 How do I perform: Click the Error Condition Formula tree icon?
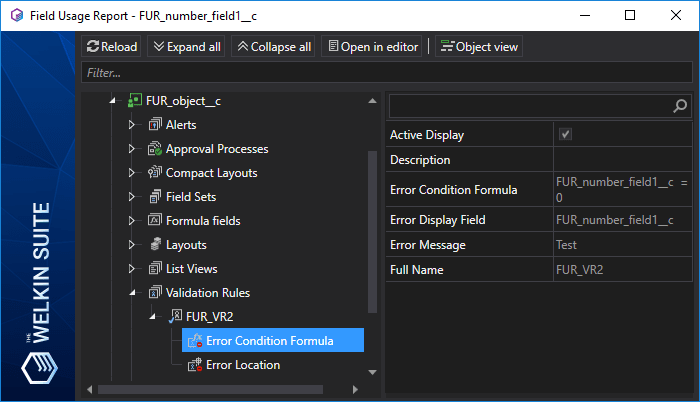[195, 340]
